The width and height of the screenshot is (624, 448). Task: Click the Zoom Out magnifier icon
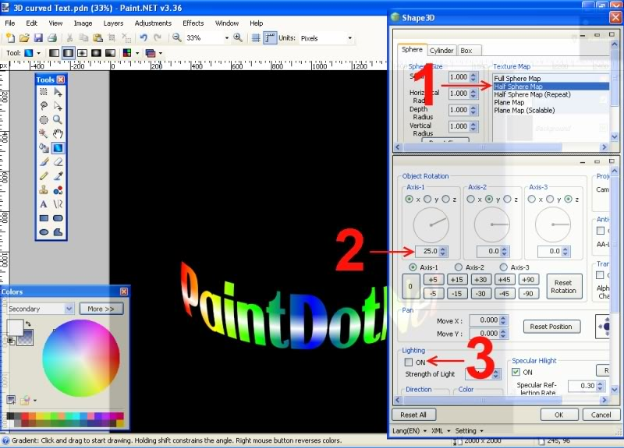pos(177,38)
